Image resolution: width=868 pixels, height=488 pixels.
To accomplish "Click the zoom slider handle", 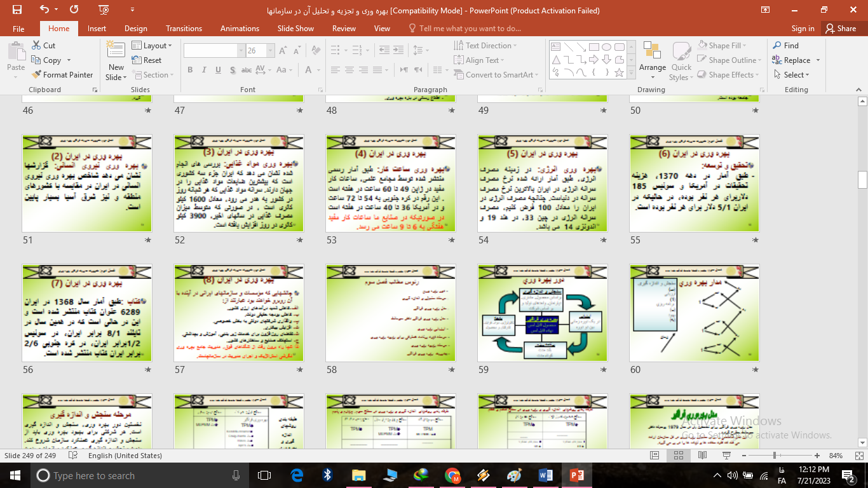I will (775, 456).
